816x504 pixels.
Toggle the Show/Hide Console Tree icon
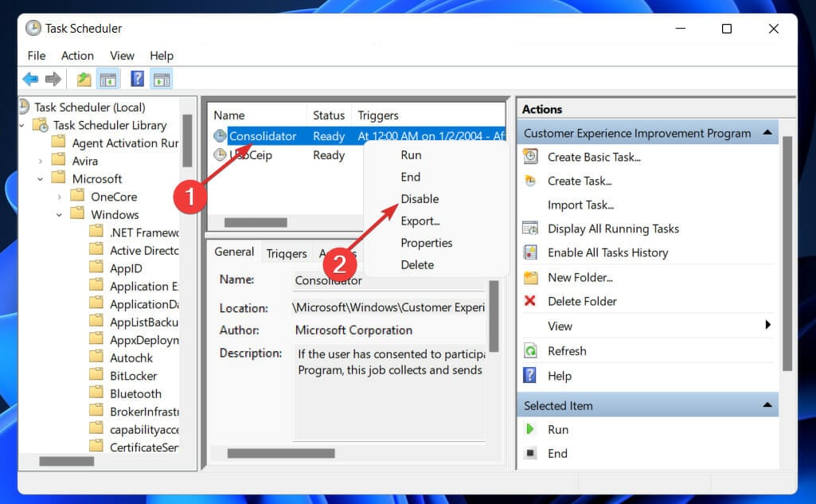point(107,80)
